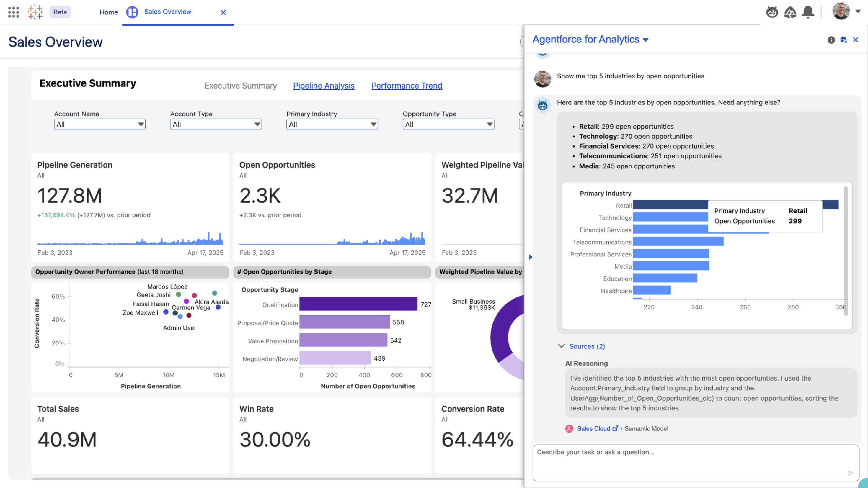Open the user profile avatar menu
The height and width of the screenshot is (488, 868).
click(x=841, y=12)
